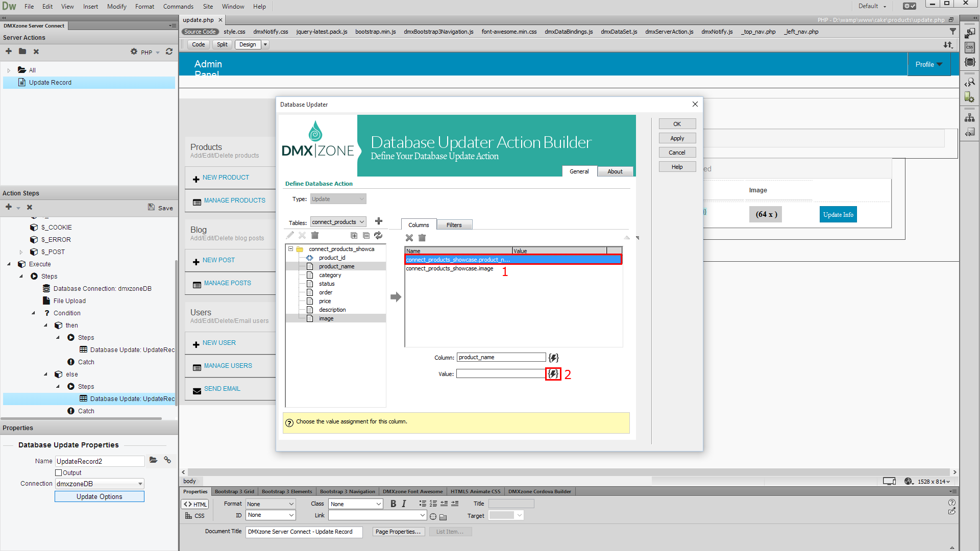Click Apply in Database Updater

point(677,138)
